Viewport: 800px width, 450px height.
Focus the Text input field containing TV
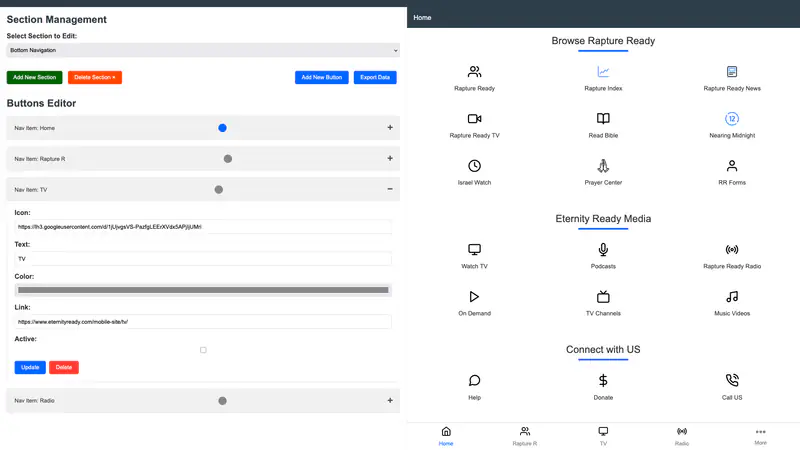[x=203, y=259]
